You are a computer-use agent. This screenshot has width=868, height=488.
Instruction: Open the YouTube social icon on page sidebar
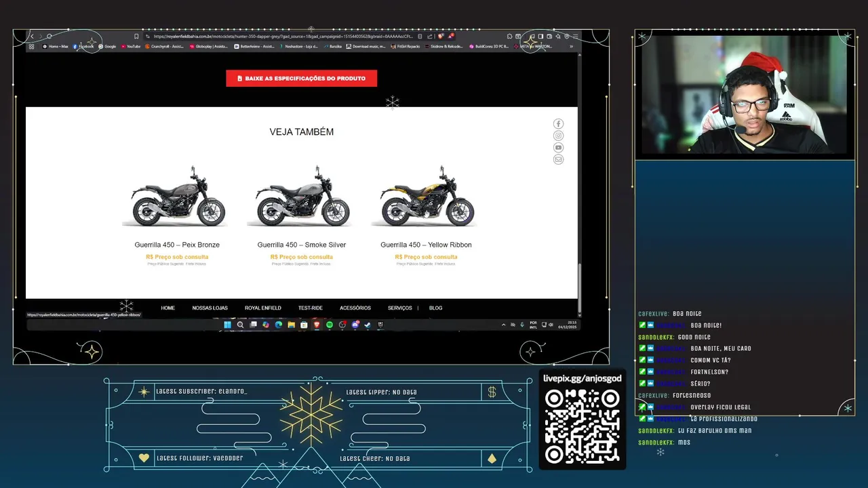tap(558, 148)
